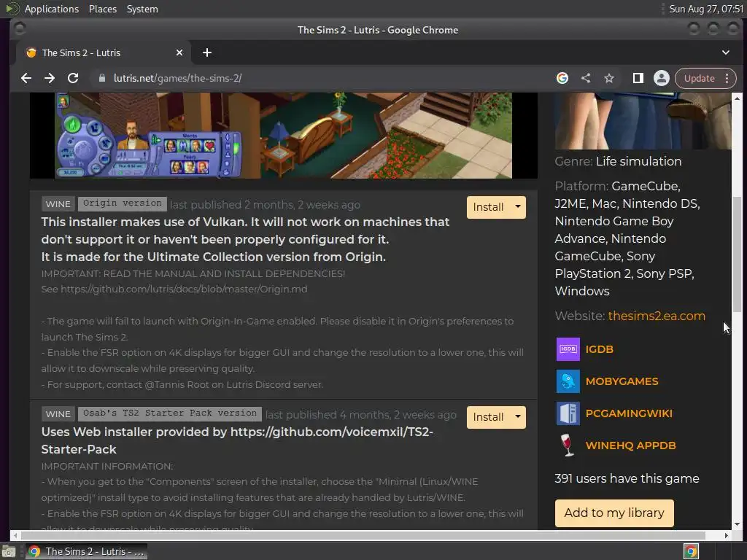Click the clock Sun Aug 27, 07:51
The height and width of the screenshot is (560, 747).
(706, 9)
